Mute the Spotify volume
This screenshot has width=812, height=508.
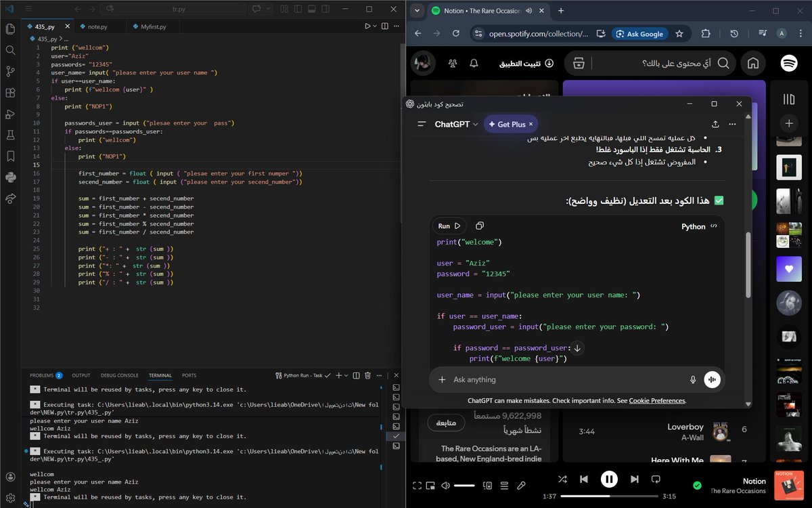pos(445,486)
